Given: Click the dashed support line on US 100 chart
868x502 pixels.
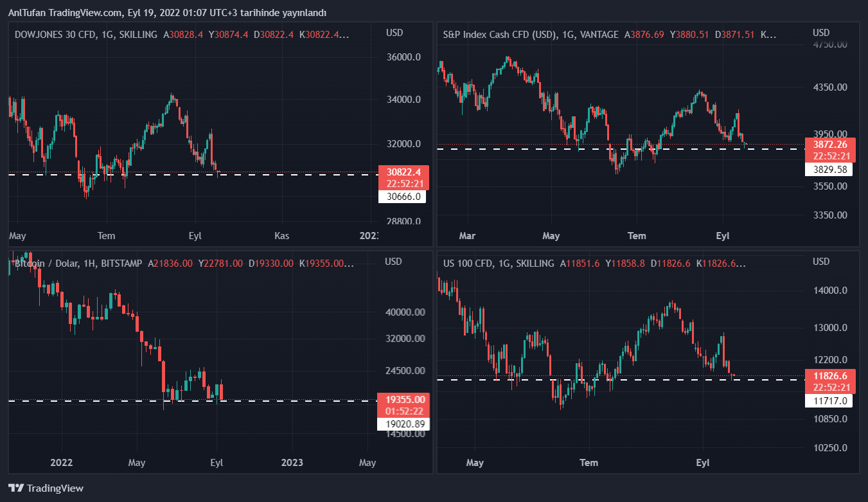Looking at the screenshot, I should click(x=642, y=380).
